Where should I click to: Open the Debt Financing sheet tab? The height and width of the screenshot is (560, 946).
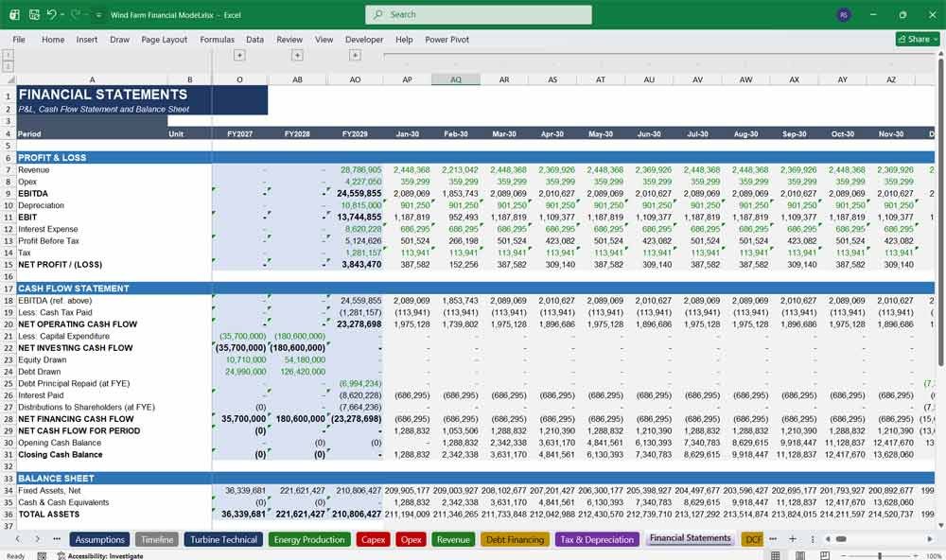[515, 539]
